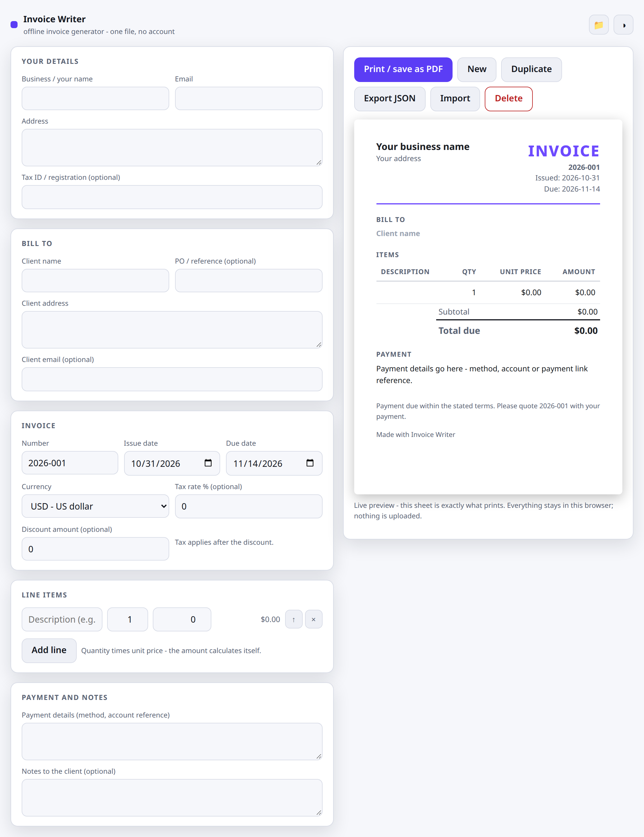Click the line item Description field
The height and width of the screenshot is (837, 644).
pyautogui.click(x=62, y=619)
